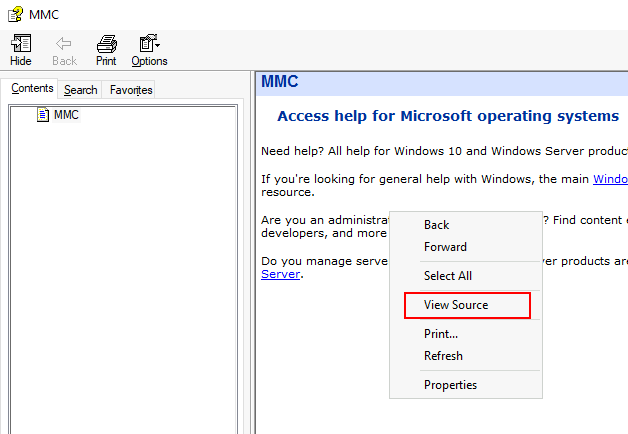This screenshot has height=434, width=628.
Task: Open the Server hyperlink
Action: tap(280, 274)
